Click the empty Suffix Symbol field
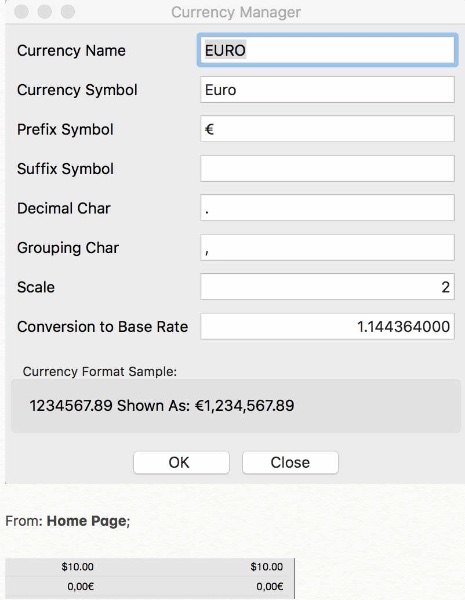465x600 pixels. pyautogui.click(x=327, y=169)
